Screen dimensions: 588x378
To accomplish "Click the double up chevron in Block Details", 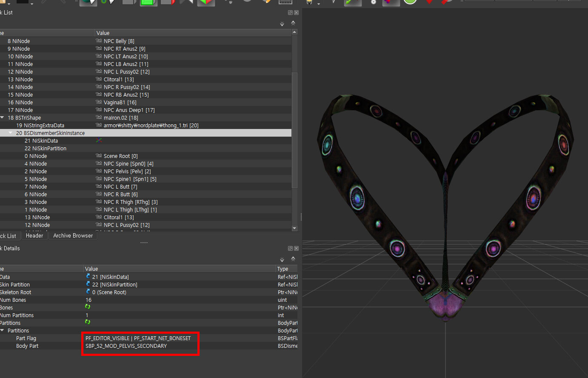I will (293, 259).
